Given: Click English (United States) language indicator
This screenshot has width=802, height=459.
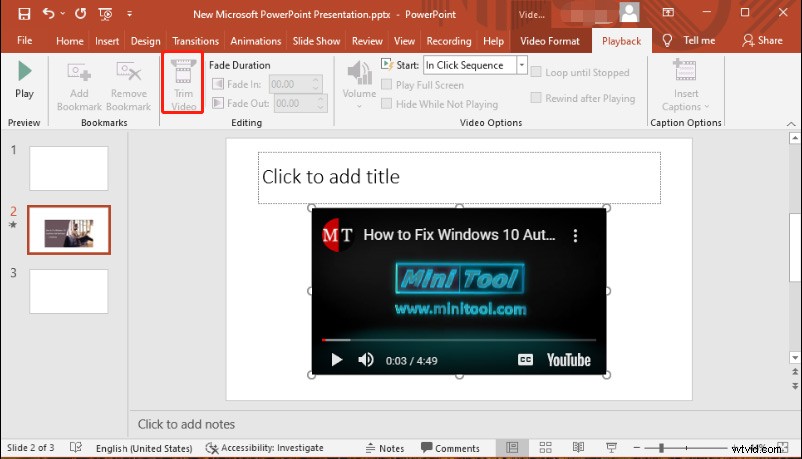Looking at the screenshot, I should [x=144, y=448].
